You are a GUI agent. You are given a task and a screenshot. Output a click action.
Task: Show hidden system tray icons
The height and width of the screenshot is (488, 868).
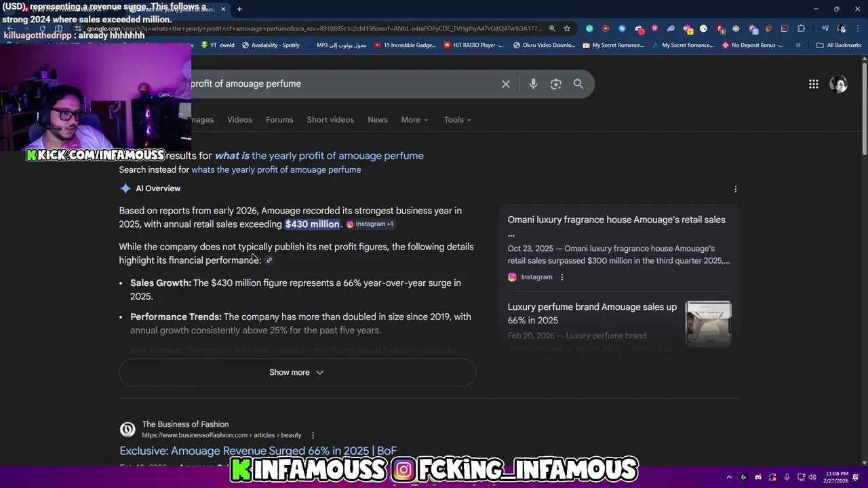point(729,477)
